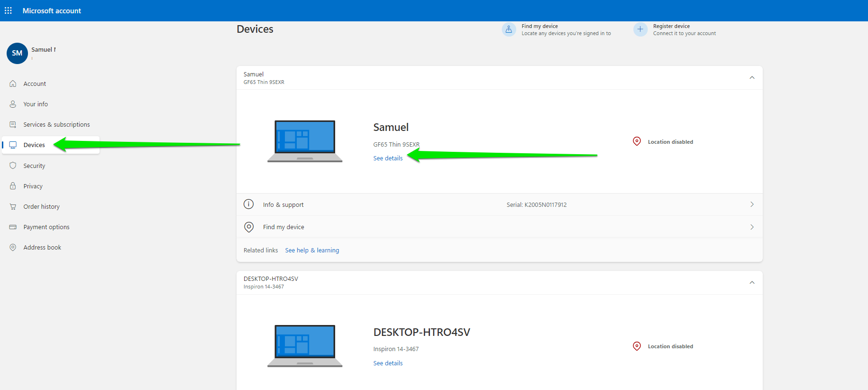This screenshot has width=868, height=390.
Task: Click See details for DESKTOP-HTRO4SV
Action: click(x=388, y=363)
